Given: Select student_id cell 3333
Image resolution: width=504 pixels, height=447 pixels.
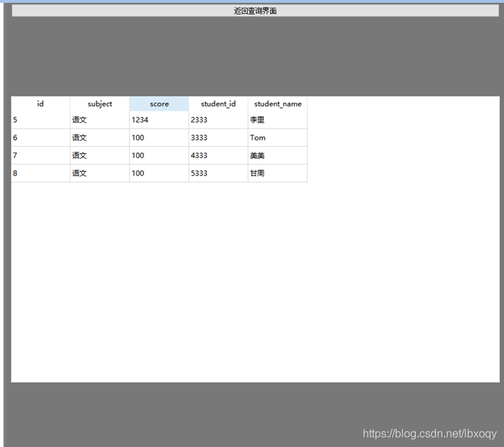Looking at the screenshot, I should tap(218, 138).
